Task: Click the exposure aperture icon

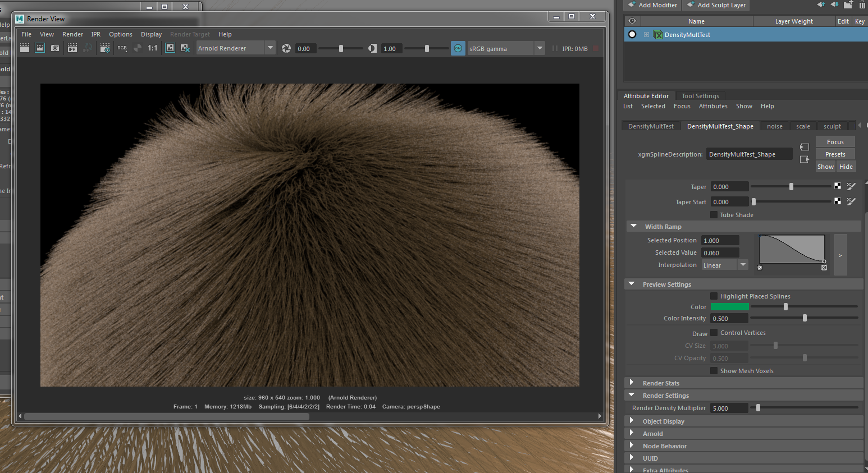Action: click(x=286, y=48)
